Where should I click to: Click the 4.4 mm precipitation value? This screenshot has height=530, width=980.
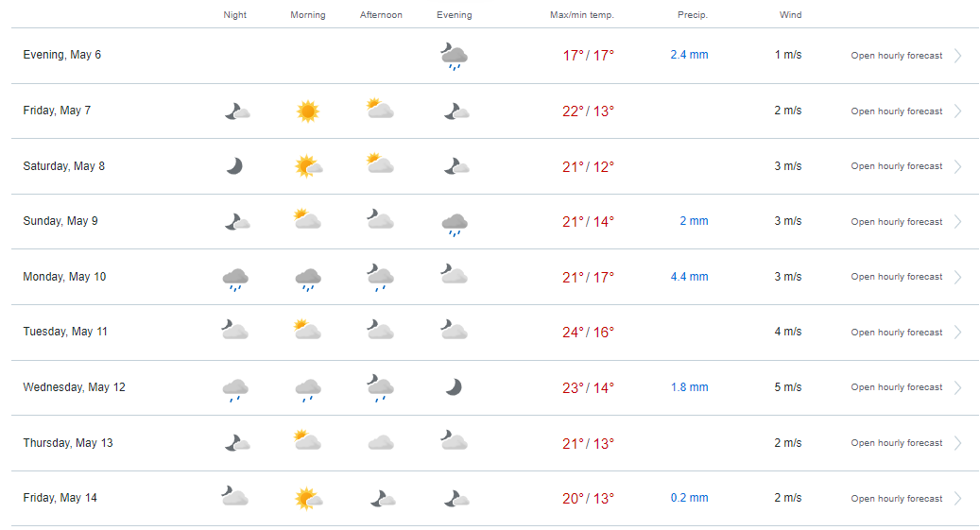689,277
